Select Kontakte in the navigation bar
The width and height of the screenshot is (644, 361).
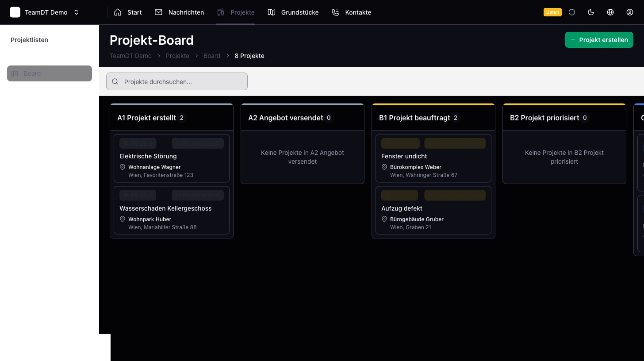pyautogui.click(x=351, y=12)
